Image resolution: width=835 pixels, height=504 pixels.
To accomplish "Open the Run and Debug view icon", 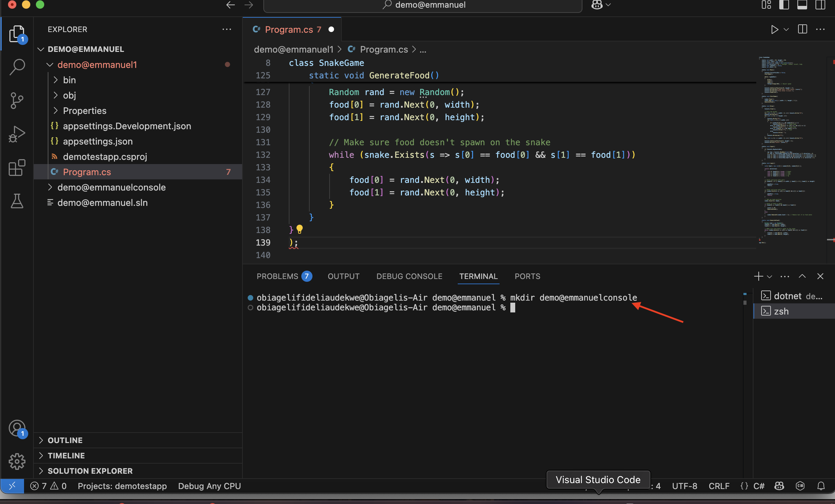I will click(17, 134).
